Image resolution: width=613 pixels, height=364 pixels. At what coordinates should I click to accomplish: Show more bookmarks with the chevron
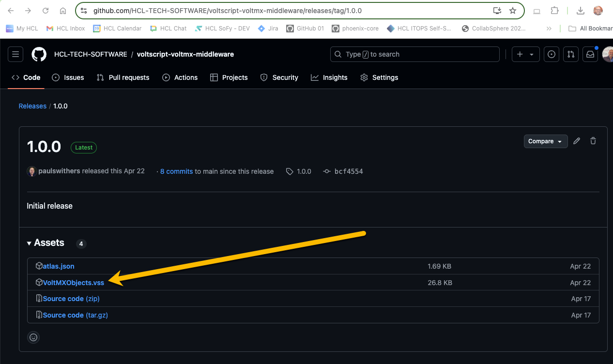pyautogui.click(x=549, y=29)
